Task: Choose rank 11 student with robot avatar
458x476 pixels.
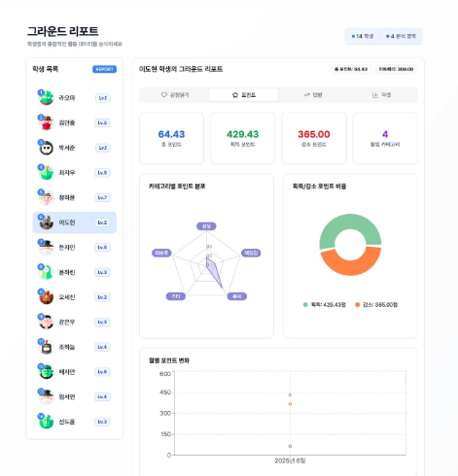Action: pyautogui.click(x=74, y=347)
